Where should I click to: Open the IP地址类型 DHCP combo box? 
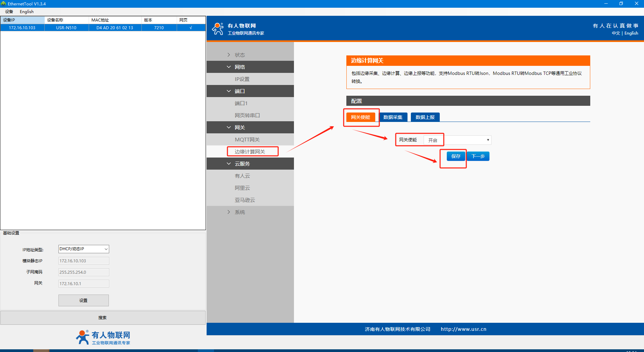coord(84,249)
